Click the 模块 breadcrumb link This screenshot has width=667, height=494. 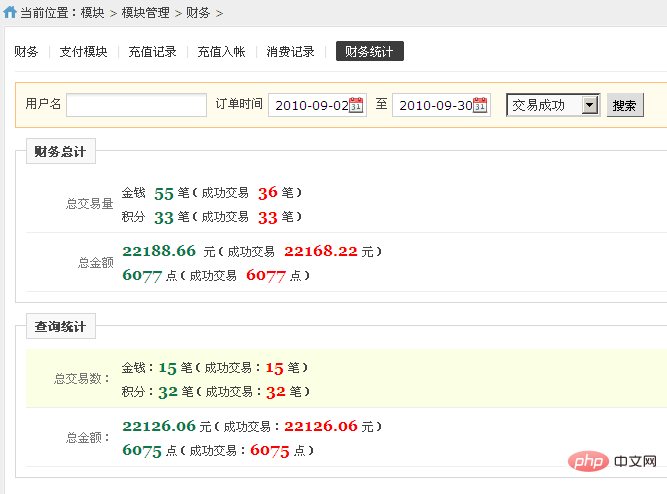click(92, 13)
